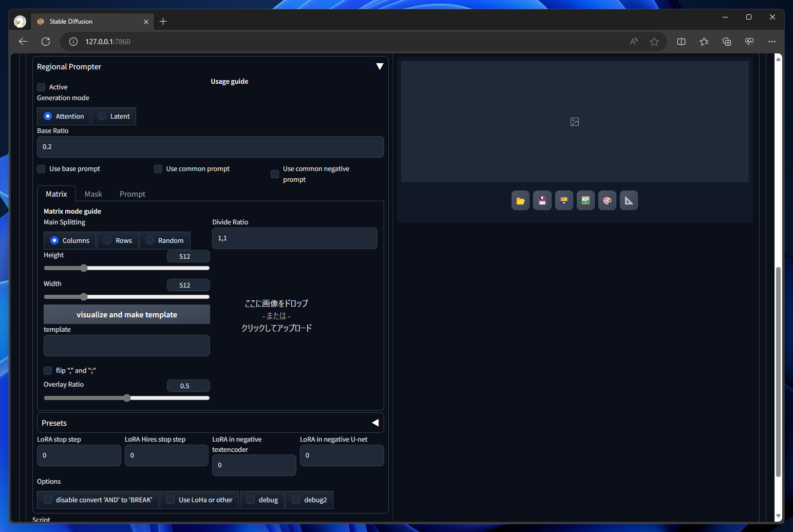This screenshot has width=793, height=532.
Task: Click the LoRA Hires stop step field
Action: (x=166, y=455)
